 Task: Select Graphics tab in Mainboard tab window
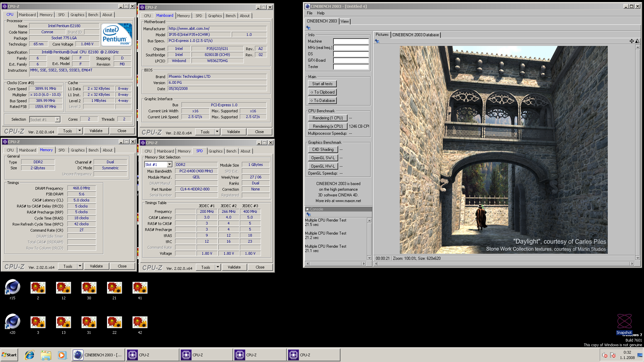(215, 16)
